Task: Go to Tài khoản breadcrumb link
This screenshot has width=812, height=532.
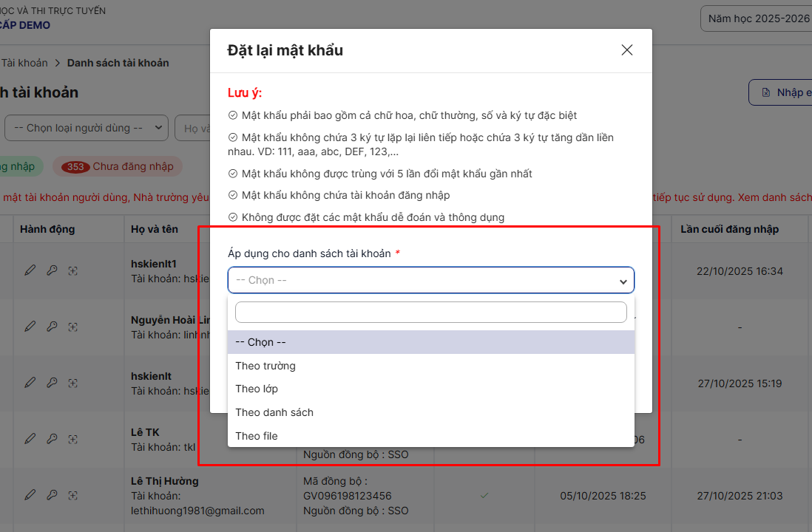Action: (24, 63)
